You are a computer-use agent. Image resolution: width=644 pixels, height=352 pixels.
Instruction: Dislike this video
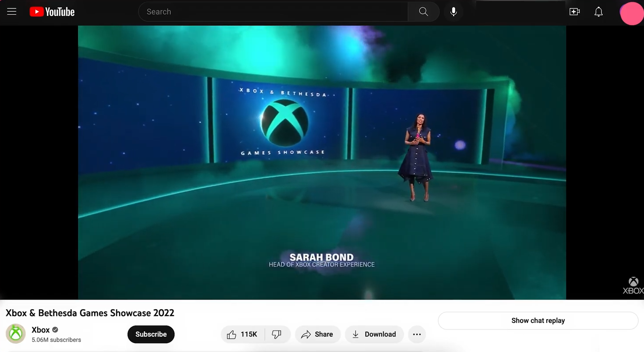point(277,334)
